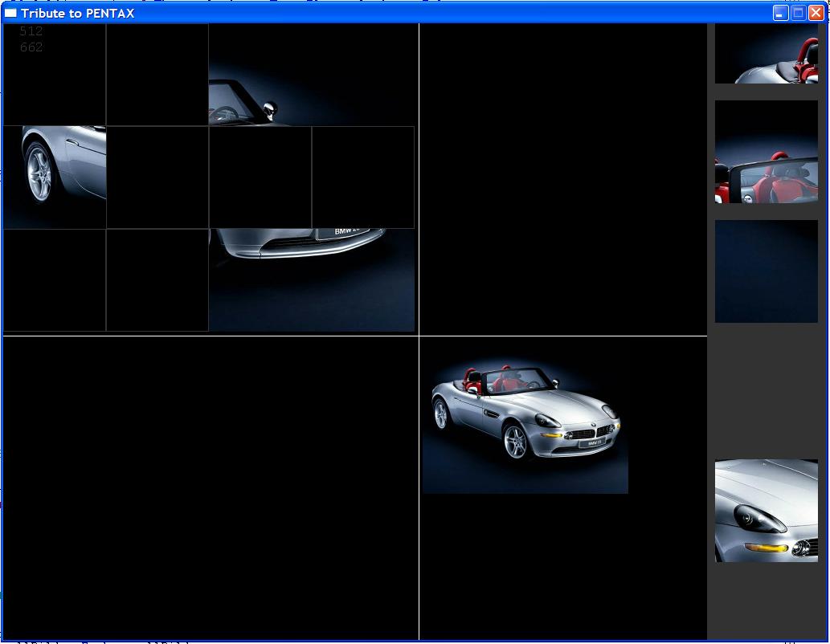Click the BMW license plate bumper piece

260,280
